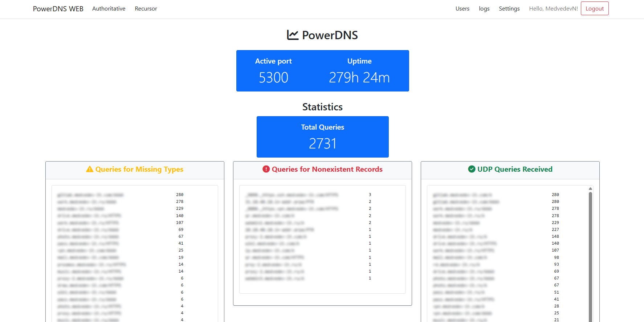Go to the Recursor section
This screenshot has width=644, height=322.
[x=146, y=9]
